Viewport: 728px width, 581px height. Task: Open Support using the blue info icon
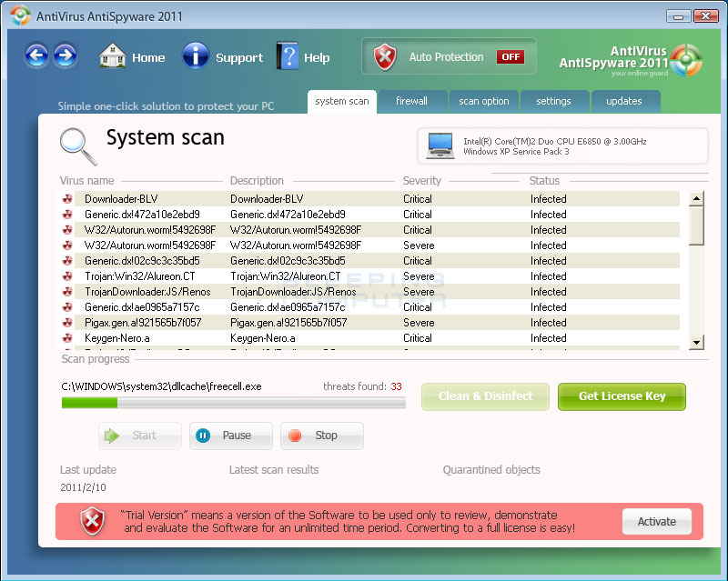click(x=196, y=56)
